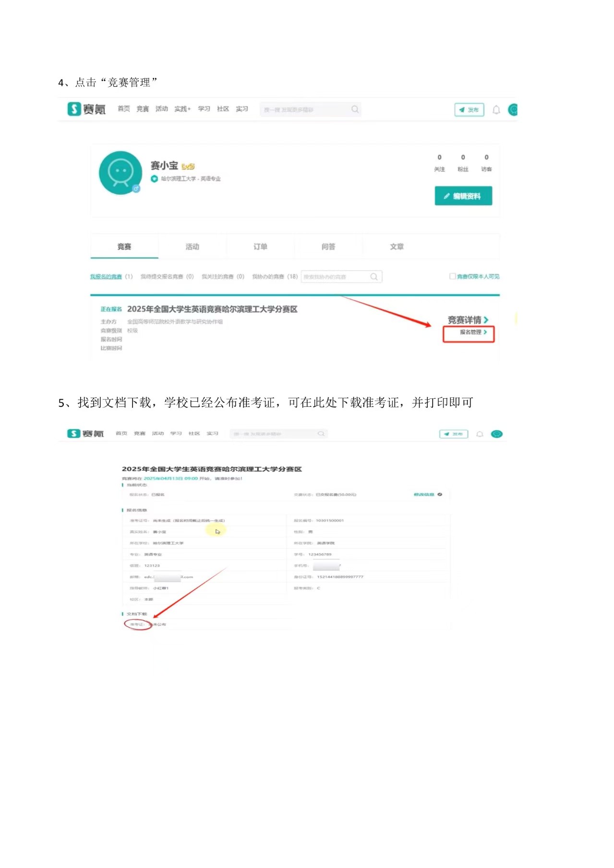
Task: Click the 赛氪 logo in the first screenshot
Action: tap(86, 109)
